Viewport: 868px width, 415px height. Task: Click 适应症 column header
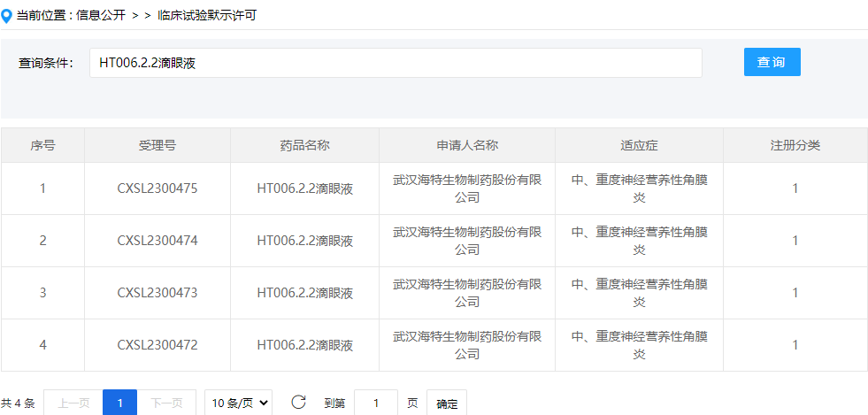point(640,145)
